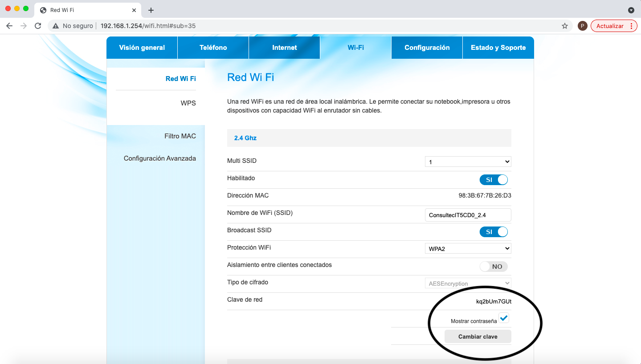Open the Multi SSID dropdown

pyautogui.click(x=468, y=162)
